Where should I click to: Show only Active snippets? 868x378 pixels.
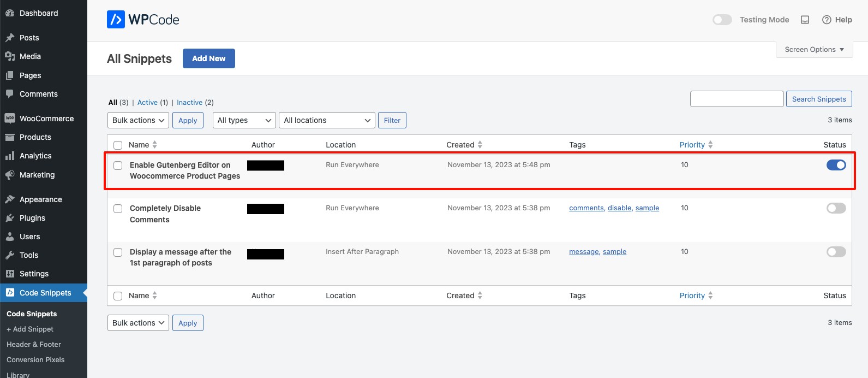[x=147, y=102]
